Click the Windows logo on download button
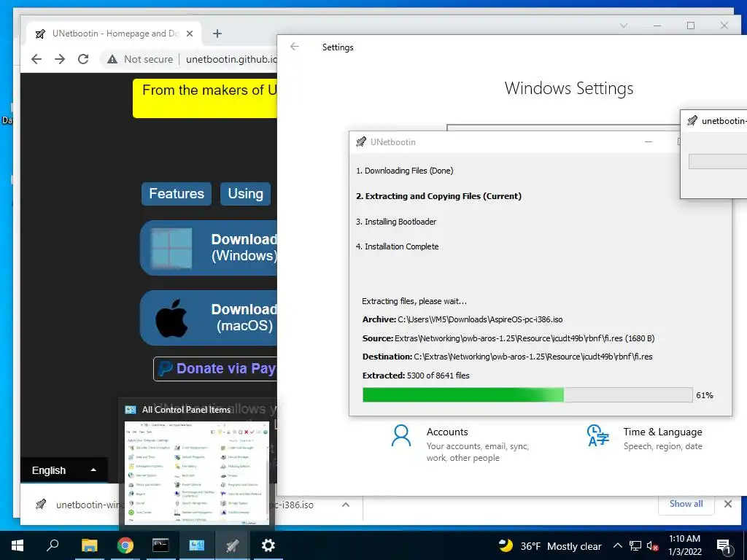 (x=171, y=248)
